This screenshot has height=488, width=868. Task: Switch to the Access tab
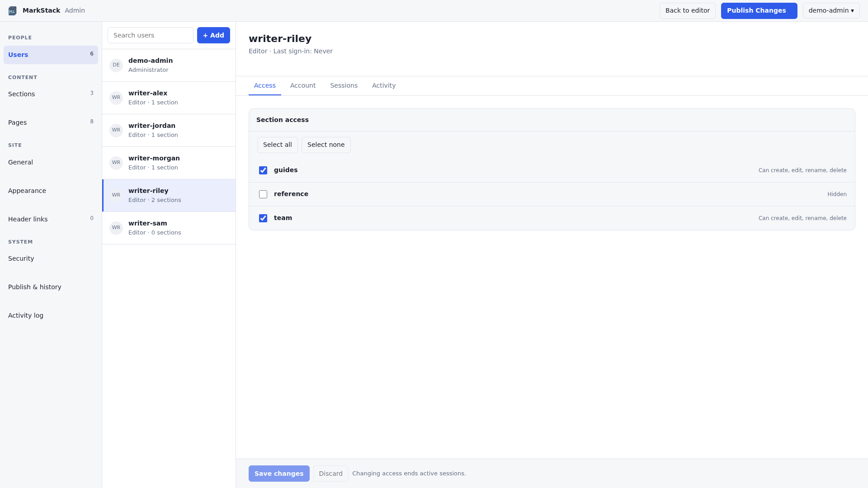click(265, 85)
